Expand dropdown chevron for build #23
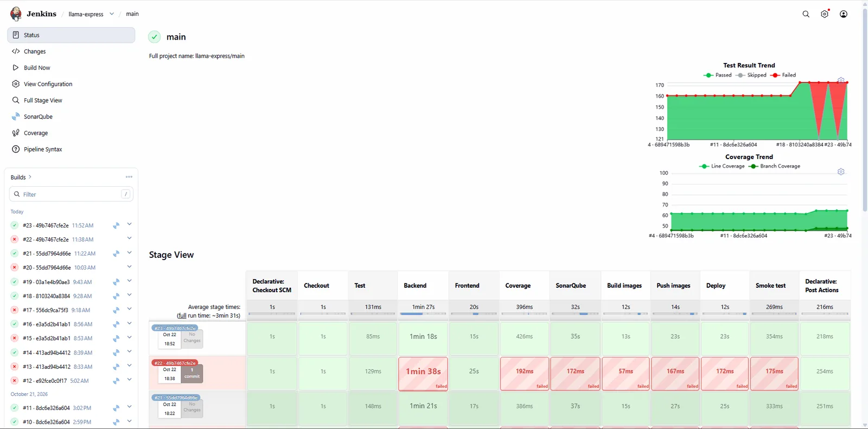This screenshot has height=429, width=868. click(x=129, y=224)
